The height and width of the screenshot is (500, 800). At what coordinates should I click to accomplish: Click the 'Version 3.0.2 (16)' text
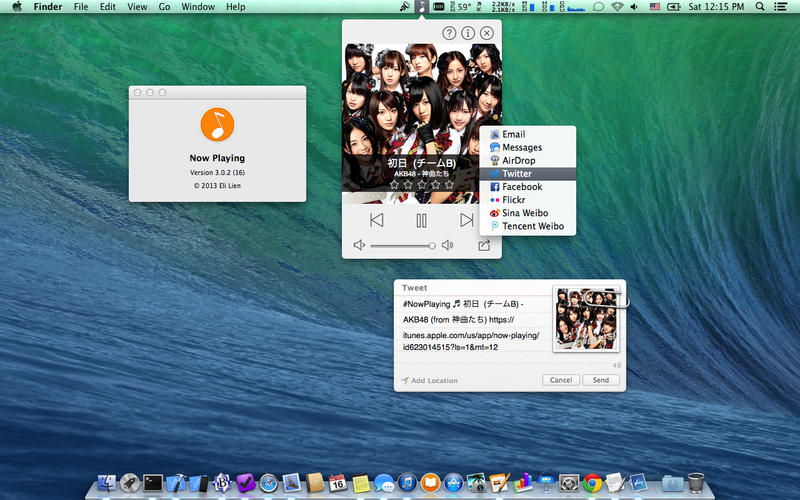pyautogui.click(x=217, y=172)
